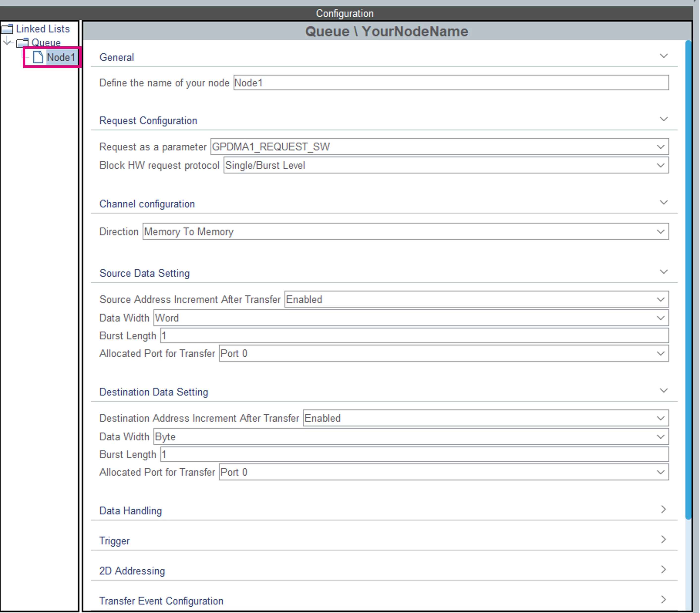This screenshot has height=613, width=700.
Task: Collapse the General section
Action: (x=663, y=56)
